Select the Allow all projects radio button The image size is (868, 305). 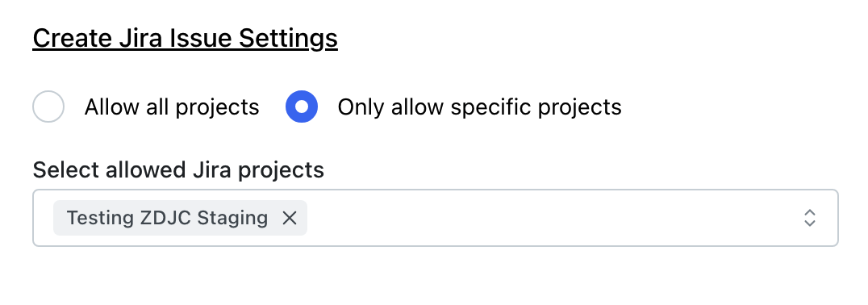click(x=48, y=107)
